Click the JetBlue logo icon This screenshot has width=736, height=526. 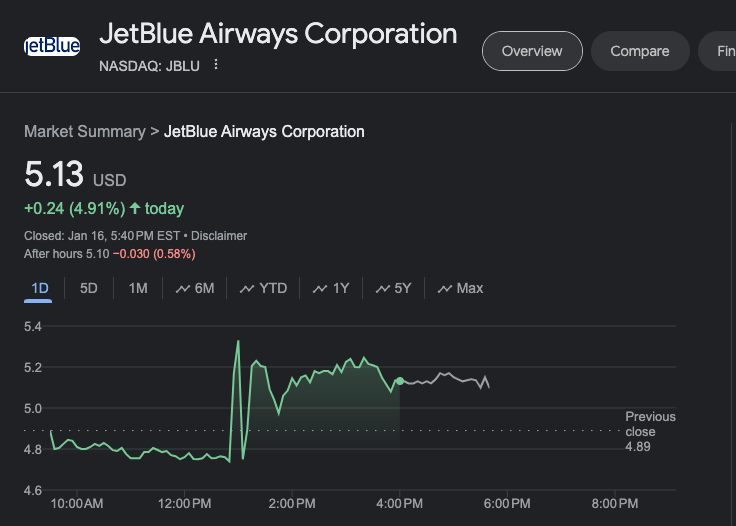(51, 46)
